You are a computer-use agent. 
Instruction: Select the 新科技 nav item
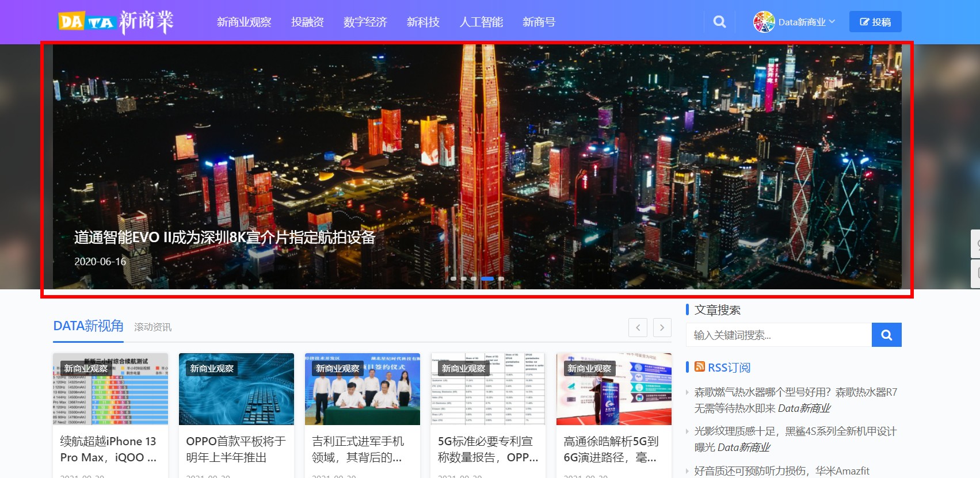[423, 22]
